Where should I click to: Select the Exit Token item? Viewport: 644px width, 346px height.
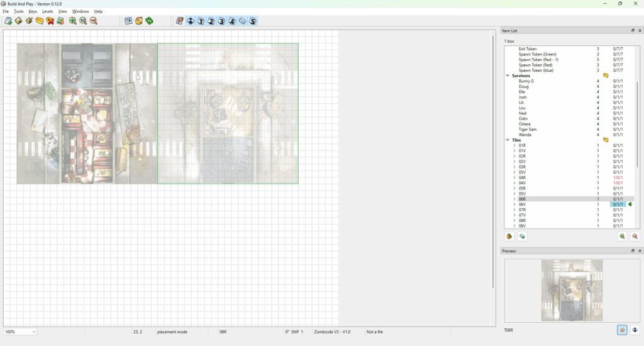tap(528, 49)
